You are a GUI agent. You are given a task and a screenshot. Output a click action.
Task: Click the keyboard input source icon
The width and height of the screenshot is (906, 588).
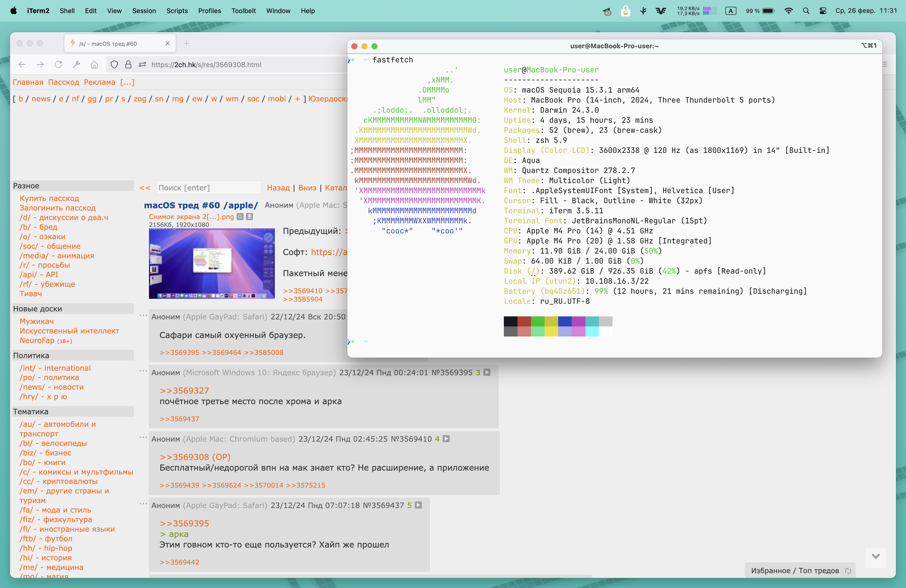tap(731, 11)
